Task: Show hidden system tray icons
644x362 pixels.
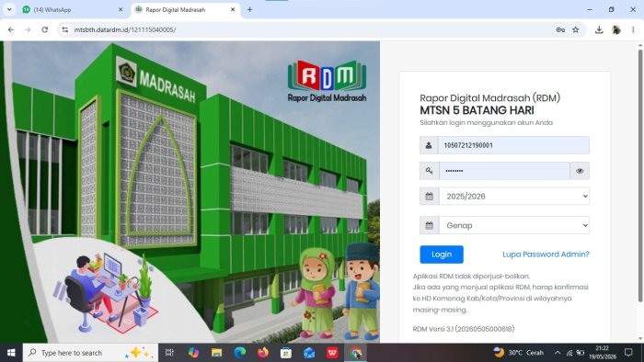Action: (558, 353)
